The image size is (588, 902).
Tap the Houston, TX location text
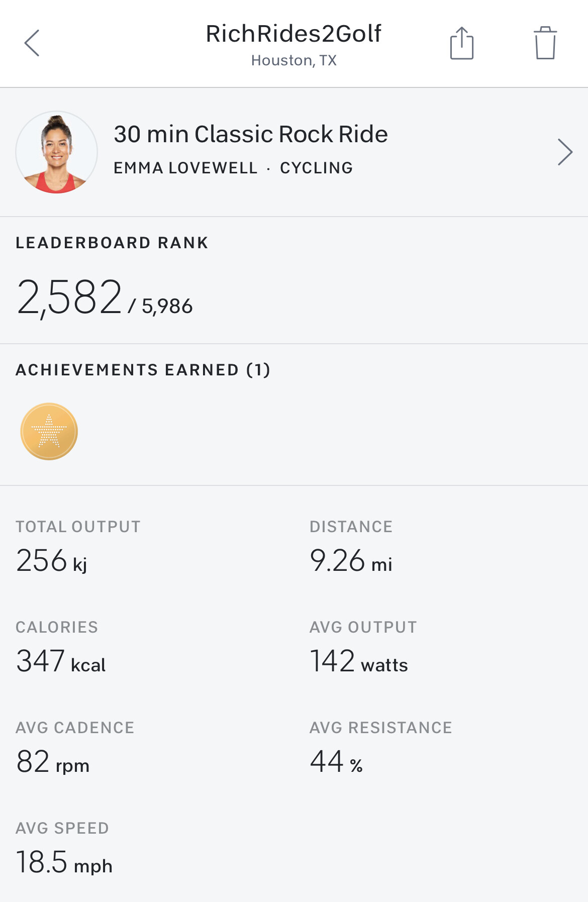[293, 61]
